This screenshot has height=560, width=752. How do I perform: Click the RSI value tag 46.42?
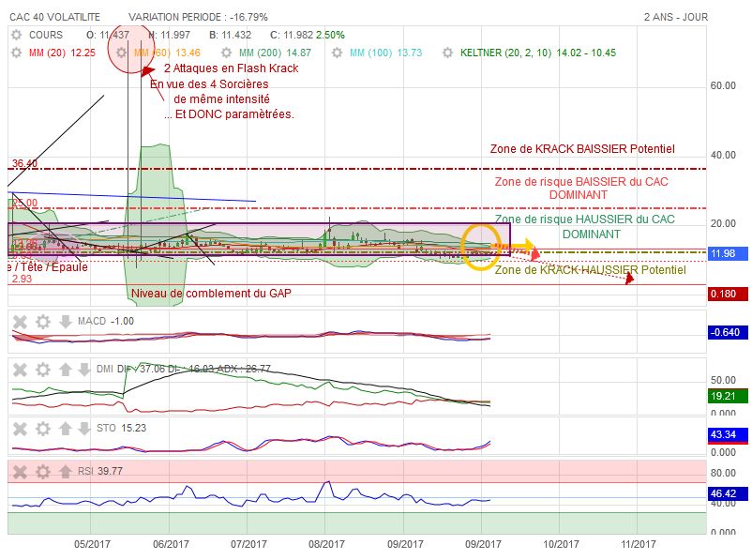[728, 493]
